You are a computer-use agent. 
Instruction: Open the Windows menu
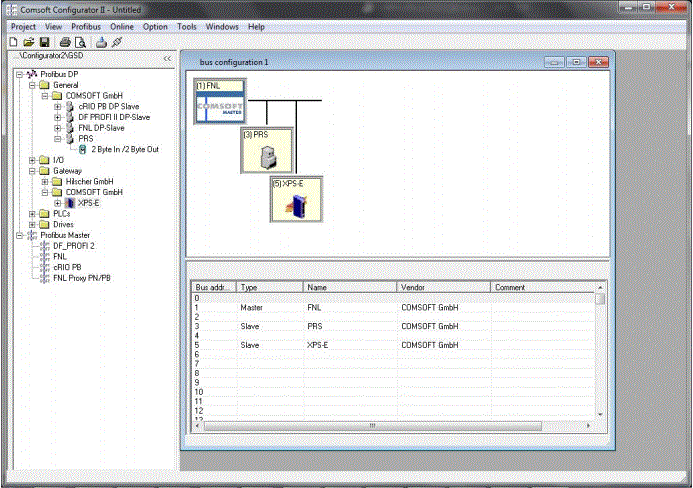click(222, 27)
